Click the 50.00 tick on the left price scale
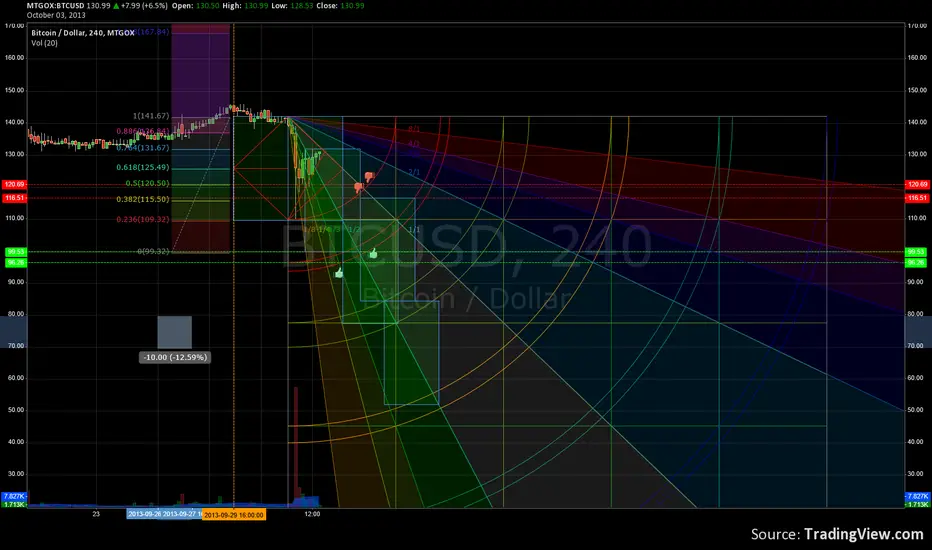Viewport: 932px width, 550px height. pos(15,410)
